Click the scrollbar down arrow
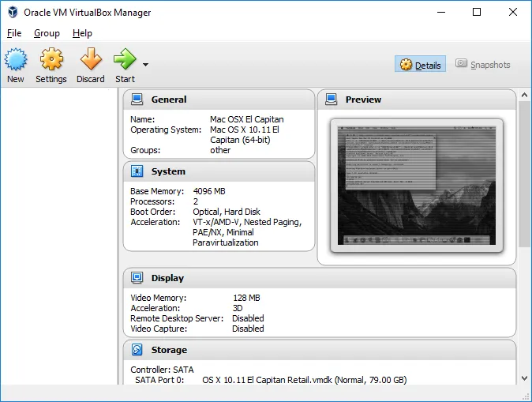Image resolution: width=532 pixels, height=402 pixels. point(524,378)
